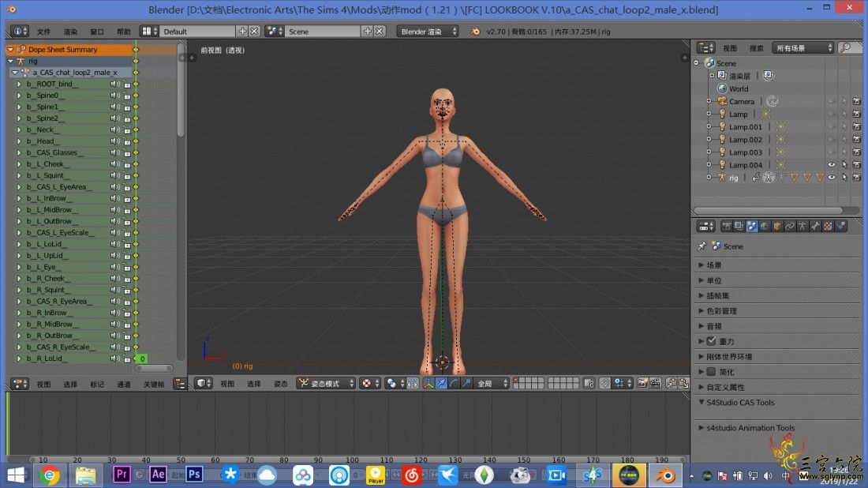
Task: Toggle visibility eye of rig object
Action: pyautogui.click(x=832, y=177)
